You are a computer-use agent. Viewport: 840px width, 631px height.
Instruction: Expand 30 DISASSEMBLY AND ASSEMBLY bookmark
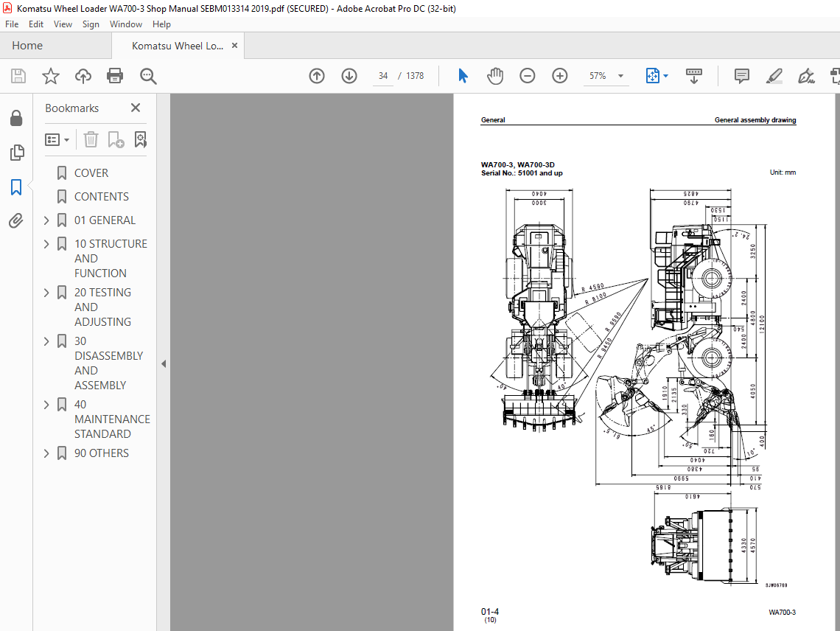click(46, 341)
